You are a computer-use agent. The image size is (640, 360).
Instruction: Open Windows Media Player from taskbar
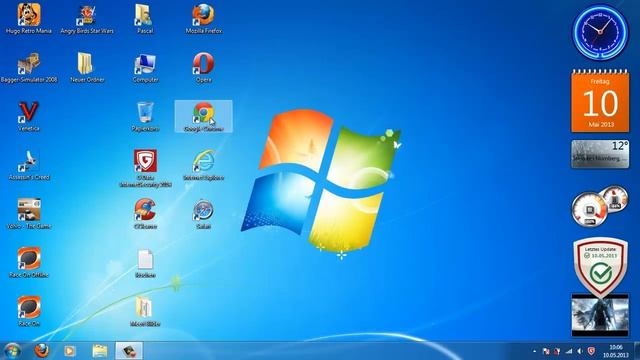click(x=70, y=351)
